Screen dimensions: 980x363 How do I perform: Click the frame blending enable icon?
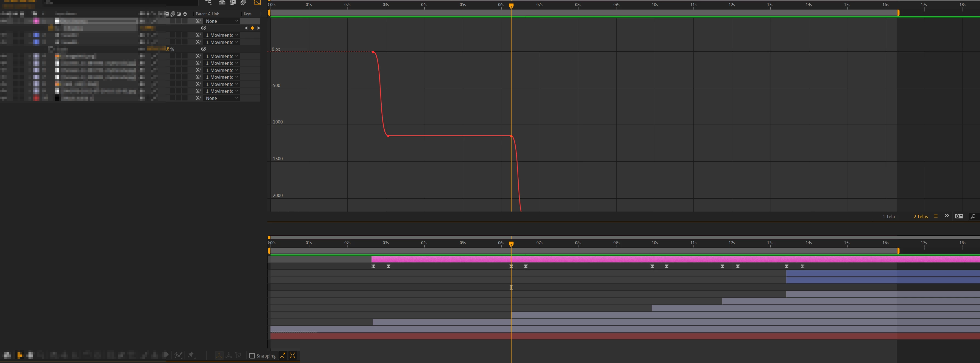(x=233, y=2)
